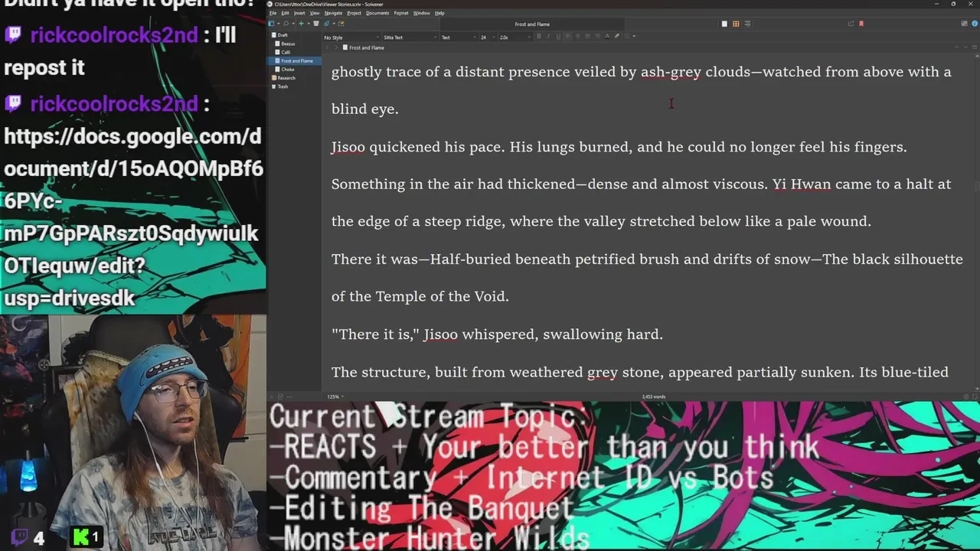Open the Text font variant dropdown
The image size is (980, 551).
click(x=458, y=37)
